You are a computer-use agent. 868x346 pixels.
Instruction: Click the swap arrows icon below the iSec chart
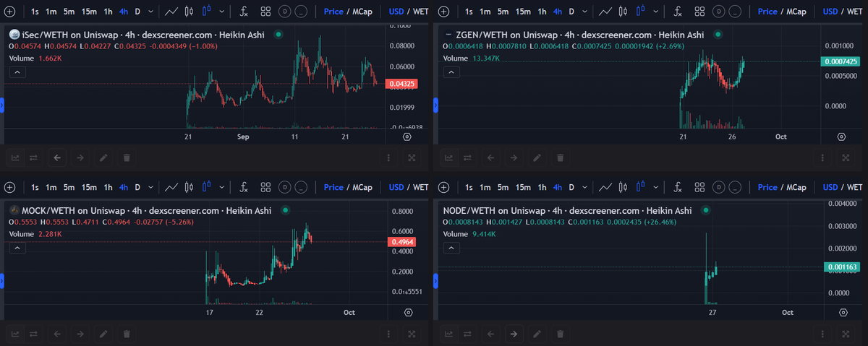(x=33, y=157)
